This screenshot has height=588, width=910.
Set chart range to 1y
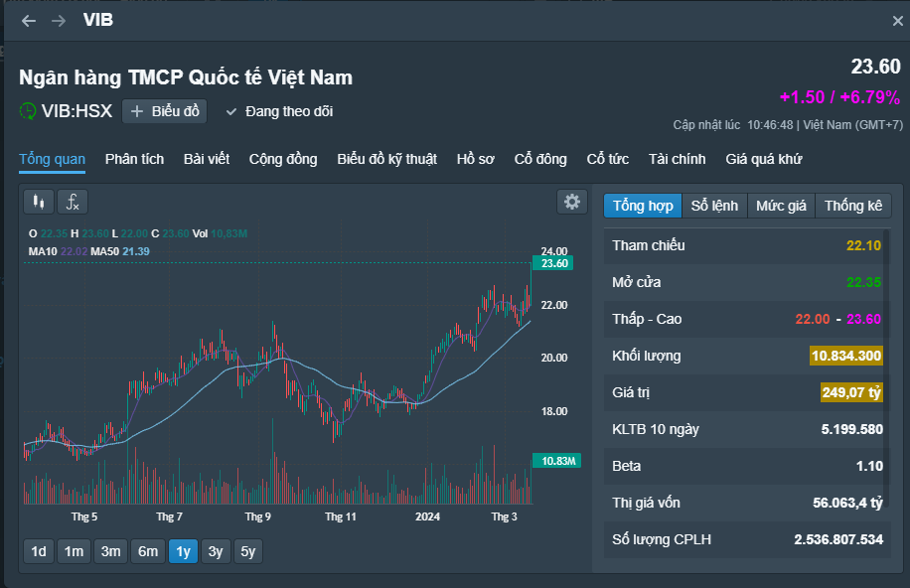(x=184, y=551)
